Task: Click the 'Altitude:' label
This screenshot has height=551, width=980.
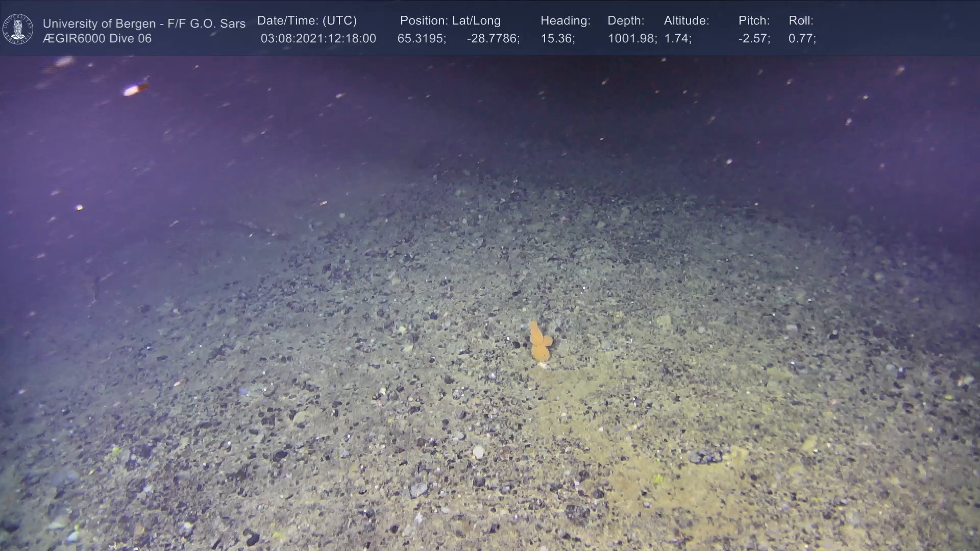Action: 687,21
